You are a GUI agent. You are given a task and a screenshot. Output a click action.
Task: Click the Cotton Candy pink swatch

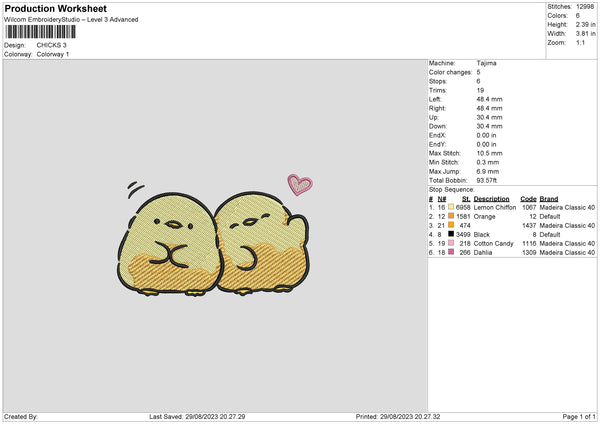(451, 243)
